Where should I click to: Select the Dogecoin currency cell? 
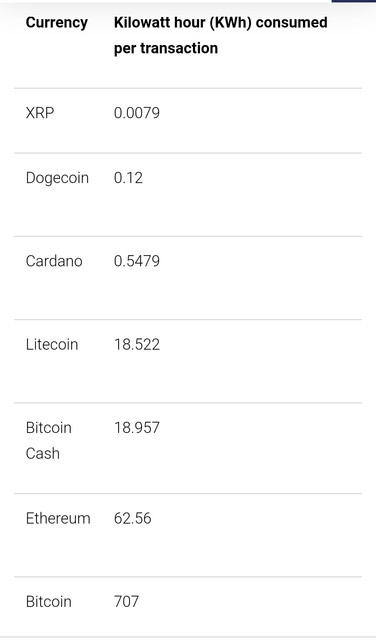tap(57, 178)
